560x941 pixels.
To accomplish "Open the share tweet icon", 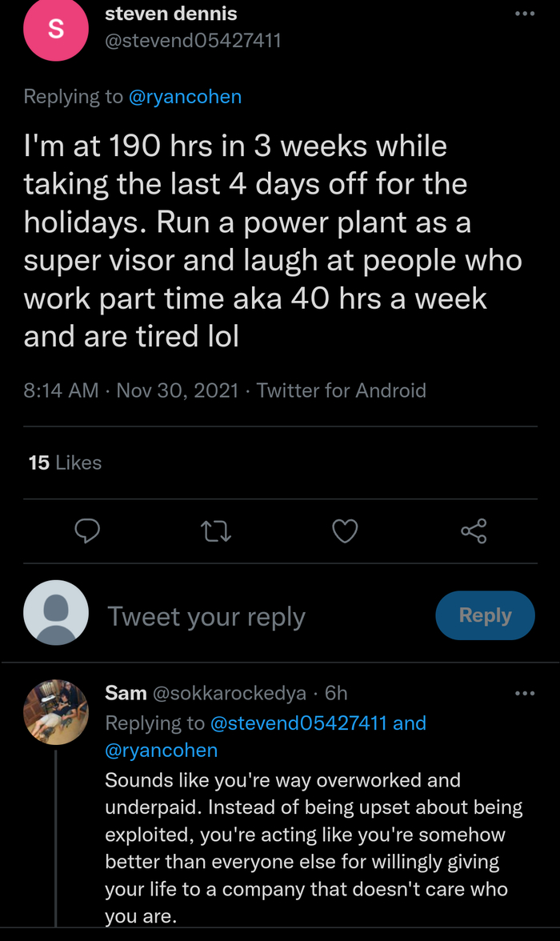I will click(474, 531).
